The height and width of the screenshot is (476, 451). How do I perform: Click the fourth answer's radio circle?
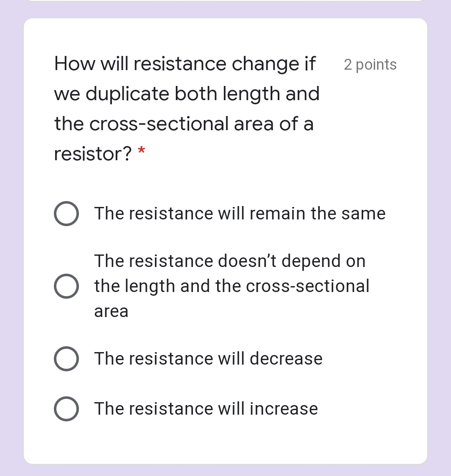[67, 409]
